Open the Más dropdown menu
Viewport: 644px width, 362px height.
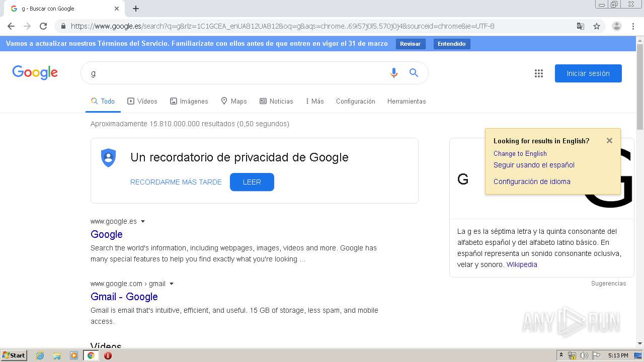click(314, 101)
